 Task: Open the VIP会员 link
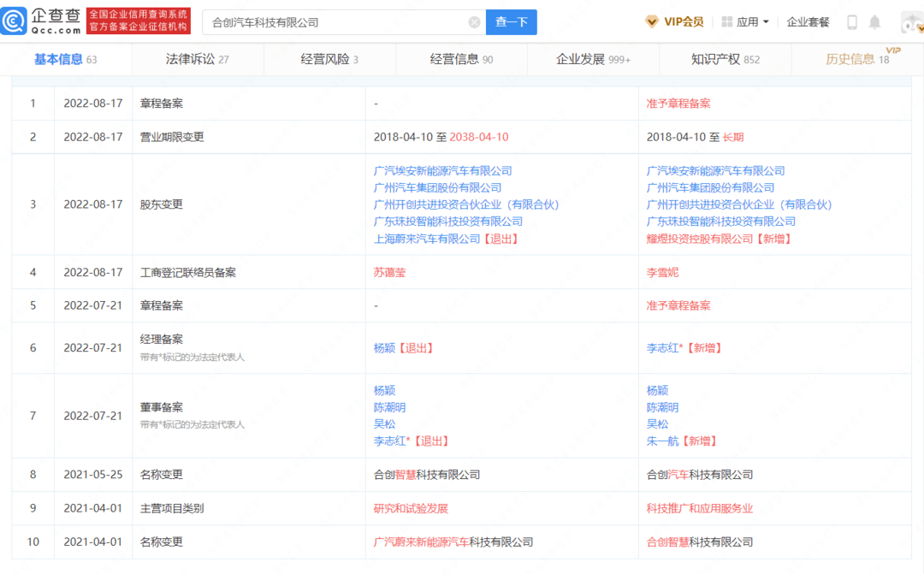pyautogui.click(x=684, y=21)
